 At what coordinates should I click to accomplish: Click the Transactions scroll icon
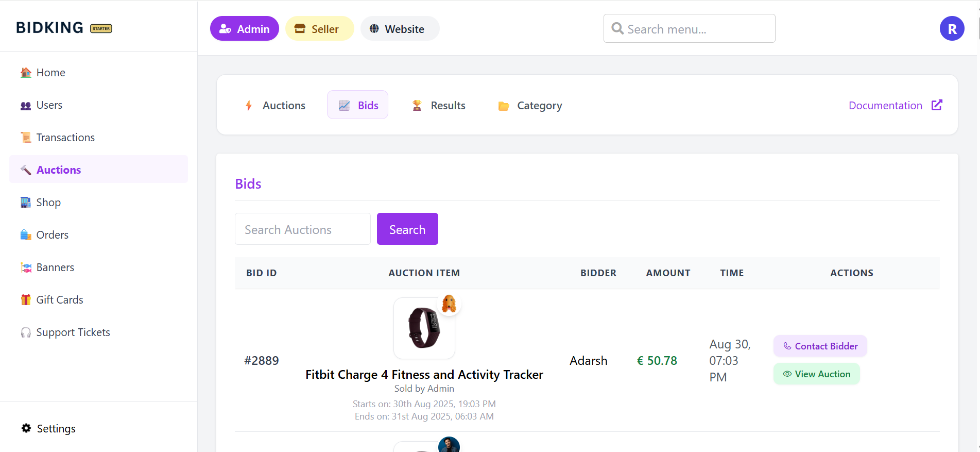tap(26, 138)
